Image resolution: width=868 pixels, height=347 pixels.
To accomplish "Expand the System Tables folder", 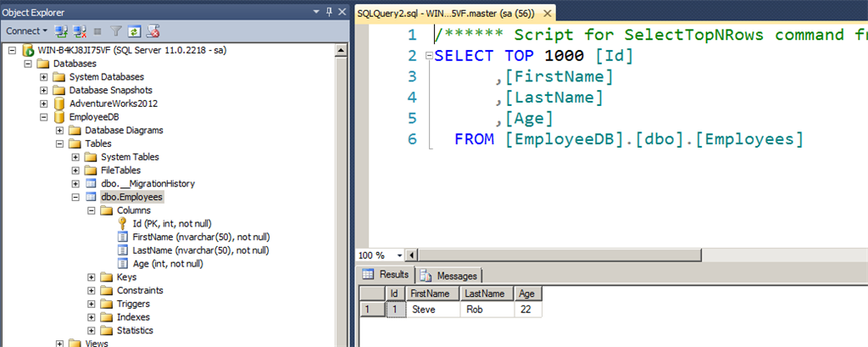I will click(x=75, y=158).
